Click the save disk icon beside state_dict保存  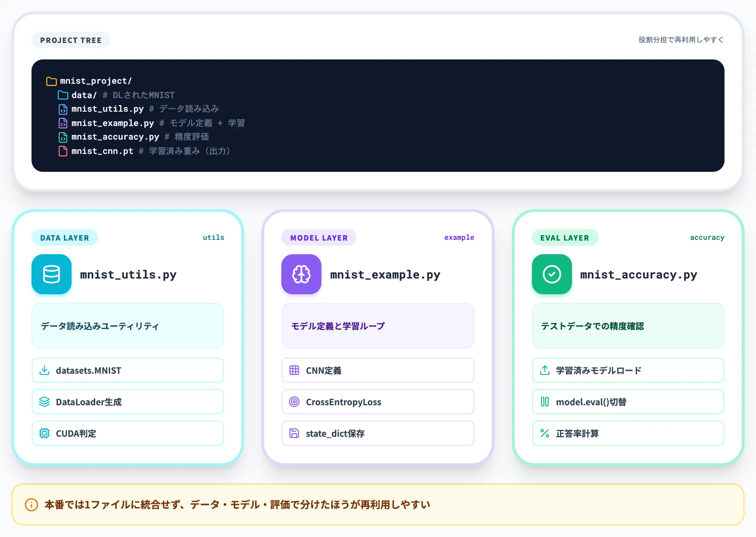[294, 433]
